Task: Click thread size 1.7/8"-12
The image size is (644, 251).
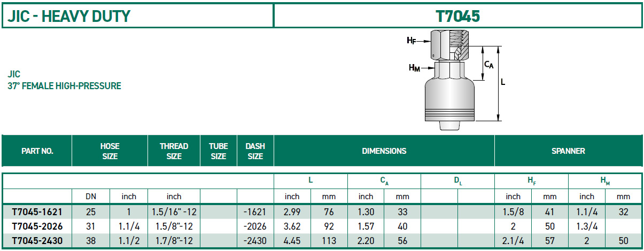Action: coord(174,241)
